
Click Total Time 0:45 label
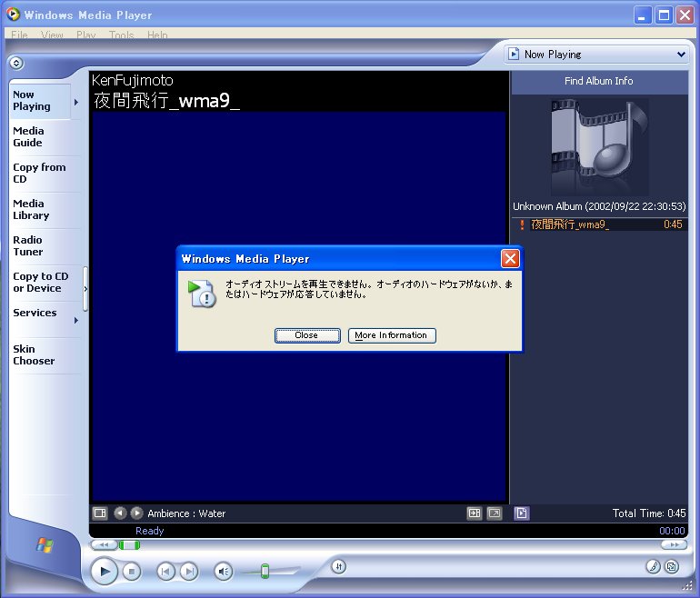[649, 513]
